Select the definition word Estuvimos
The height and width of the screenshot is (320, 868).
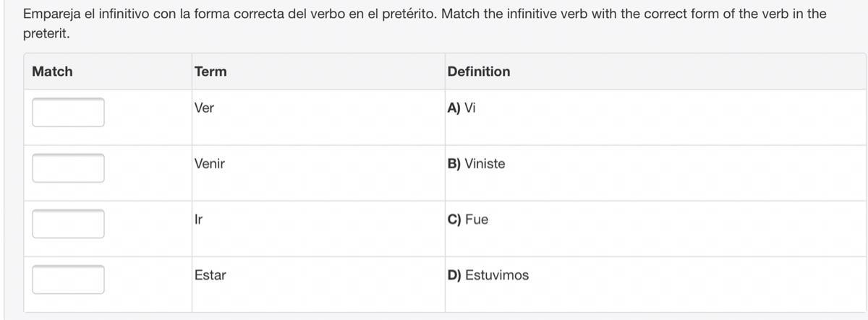tap(497, 275)
